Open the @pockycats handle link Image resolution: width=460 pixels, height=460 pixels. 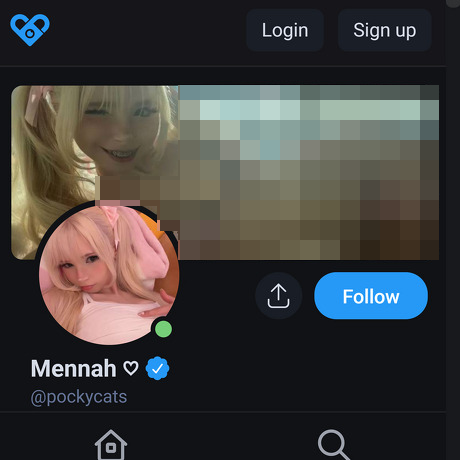[x=79, y=397]
